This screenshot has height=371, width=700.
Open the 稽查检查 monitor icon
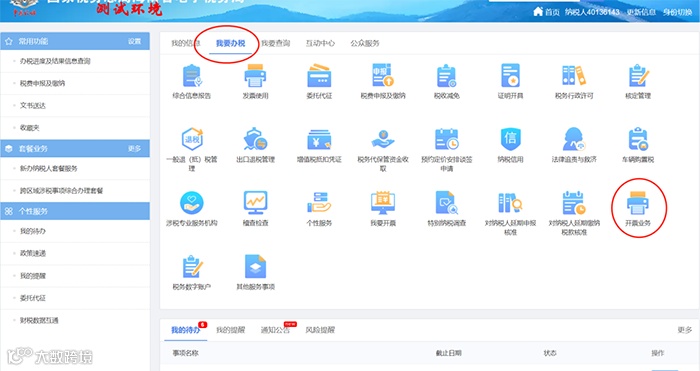(x=255, y=203)
